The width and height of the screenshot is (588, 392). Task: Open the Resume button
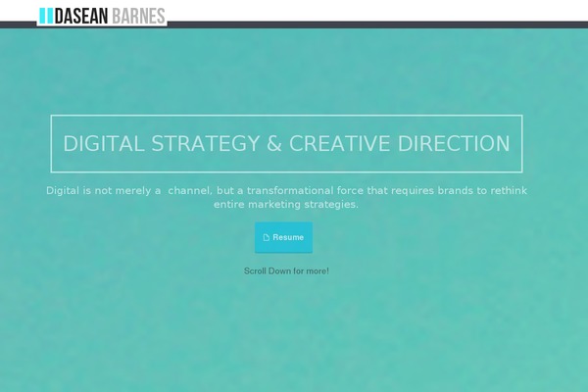click(x=283, y=237)
